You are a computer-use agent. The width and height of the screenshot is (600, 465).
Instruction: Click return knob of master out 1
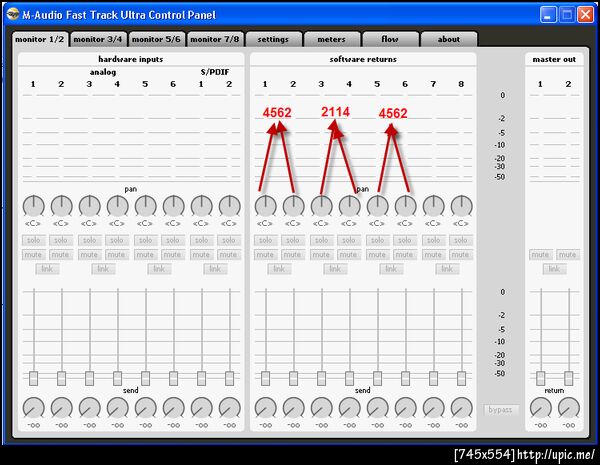point(541,408)
